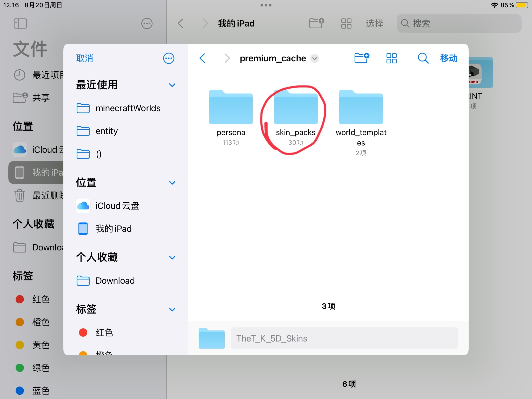Open the world_templates folder
Screen dimensions: 532x399
pos(361,123)
